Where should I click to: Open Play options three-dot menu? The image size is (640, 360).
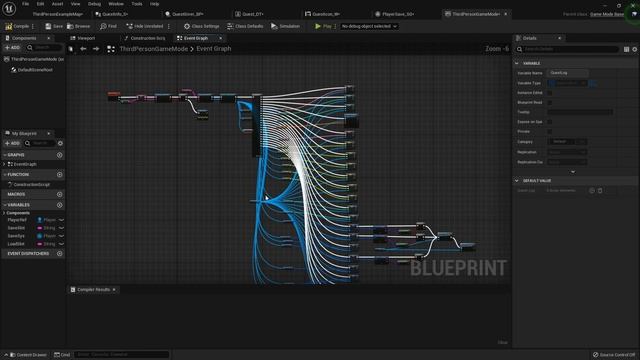pyautogui.click(x=335, y=26)
